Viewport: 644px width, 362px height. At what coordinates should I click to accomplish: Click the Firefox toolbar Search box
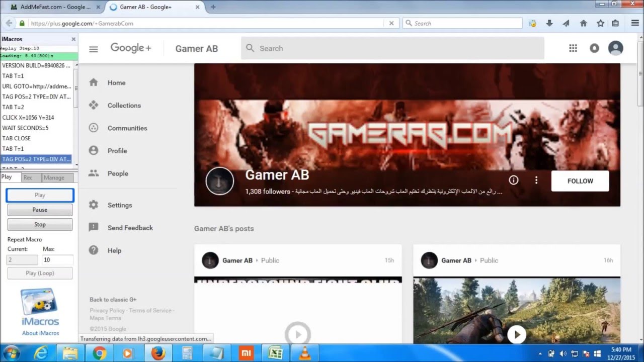(x=462, y=23)
